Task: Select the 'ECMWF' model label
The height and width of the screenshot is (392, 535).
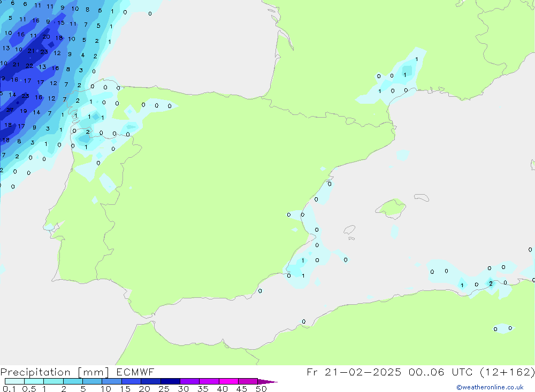Action: click(x=135, y=372)
